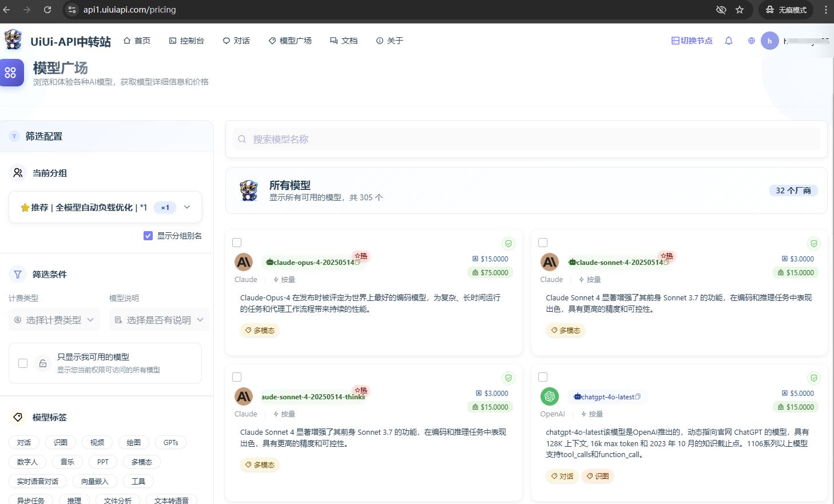The width and height of the screenshot is (834, 504).
Task: Click the OpenAI logo on the chatgpt-4o-latest card
Action: point(550,396)
